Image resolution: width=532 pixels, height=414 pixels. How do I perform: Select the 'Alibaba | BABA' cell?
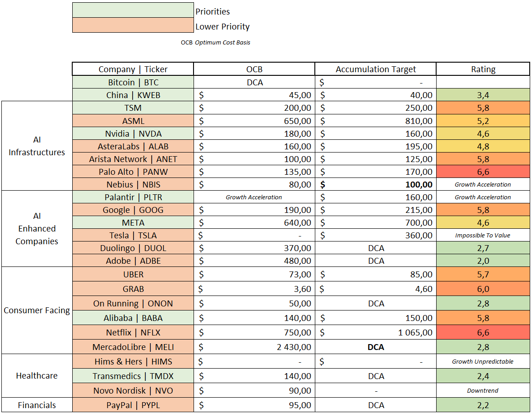point(133,318)
